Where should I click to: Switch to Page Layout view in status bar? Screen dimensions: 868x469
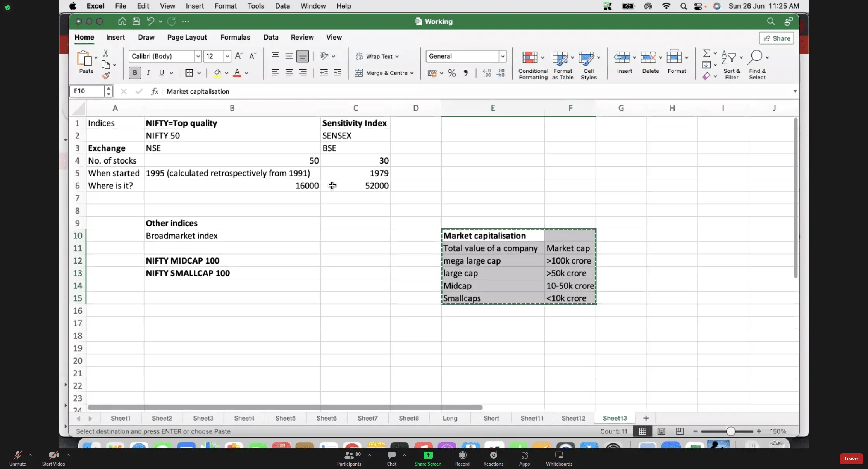pos(661,431)
